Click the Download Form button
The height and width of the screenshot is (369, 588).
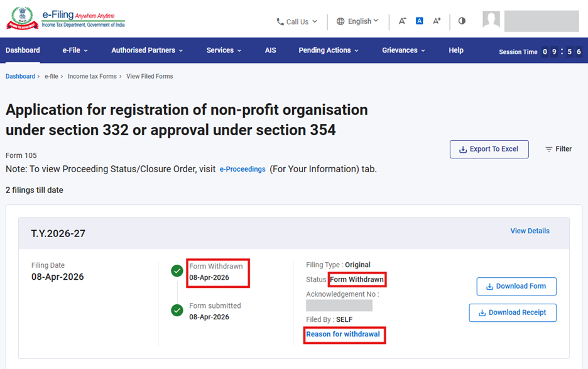coord(516,286)
